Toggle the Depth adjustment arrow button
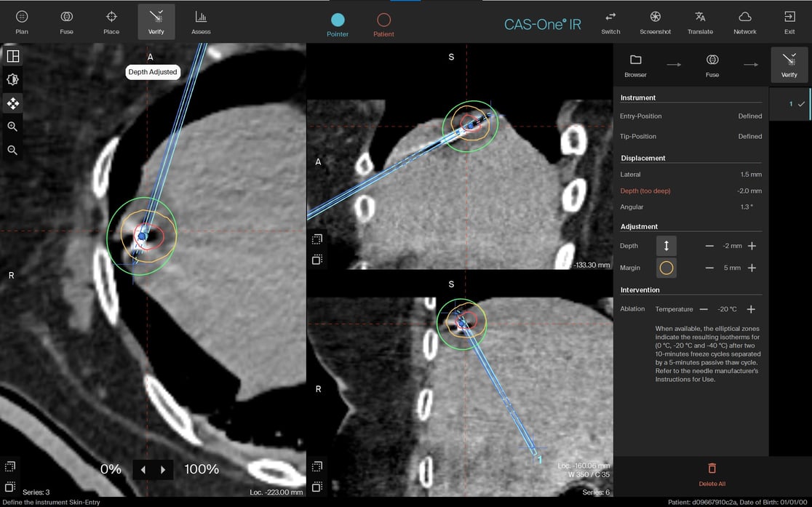Viewport: 812px width, 507px height. 666,246
